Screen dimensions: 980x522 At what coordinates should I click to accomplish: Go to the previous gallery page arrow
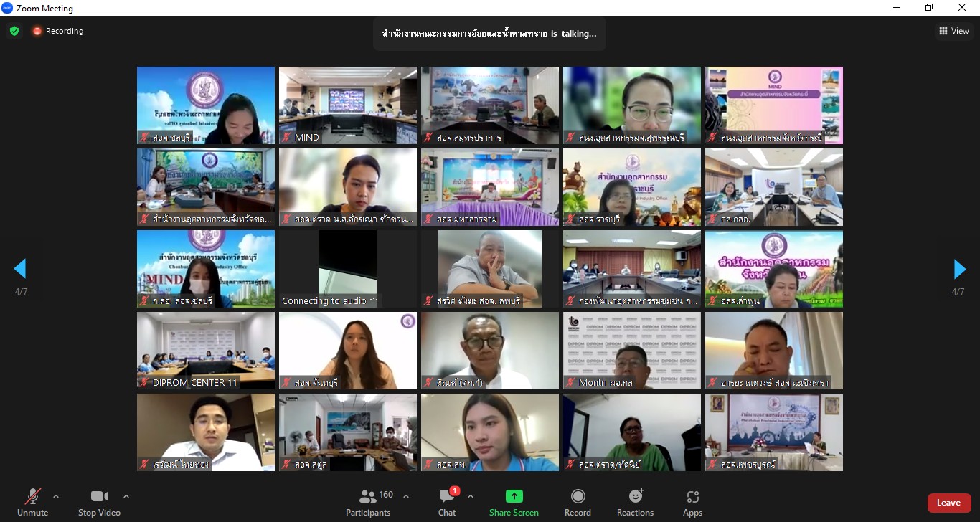click(x=20, y=269)
